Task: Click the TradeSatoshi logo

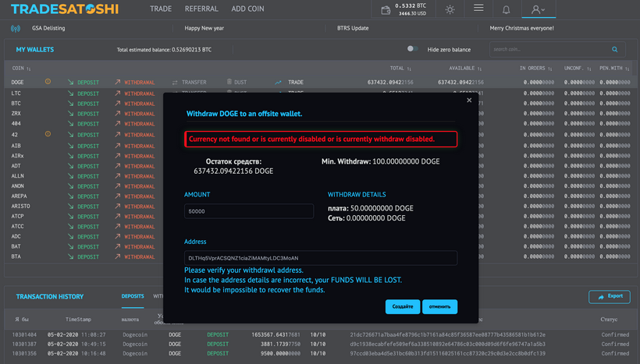Action: 65,9
